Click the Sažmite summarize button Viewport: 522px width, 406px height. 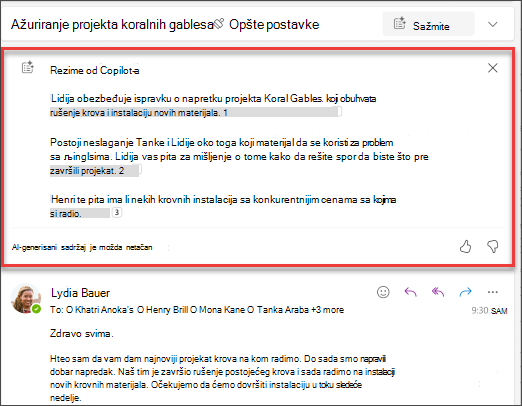(x=428, y=24)
